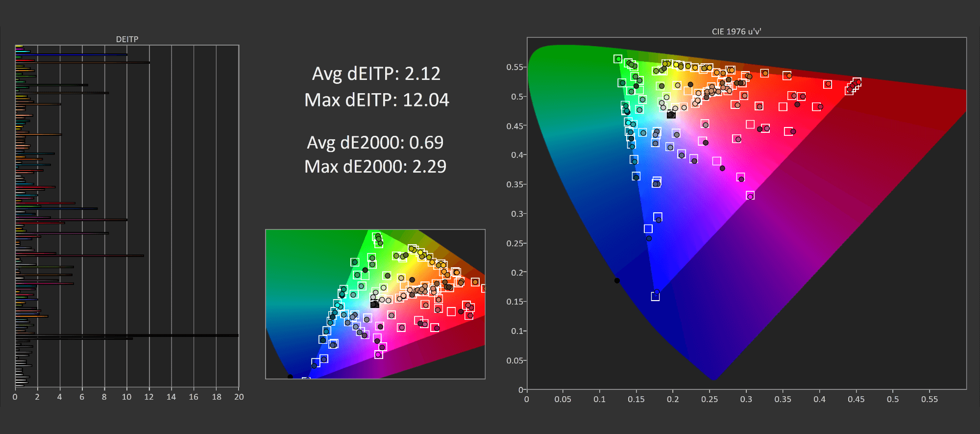The image size is (980, 434).
Task: Click the 0.45 label on CIE x-axis
Action: pos(856,399)
